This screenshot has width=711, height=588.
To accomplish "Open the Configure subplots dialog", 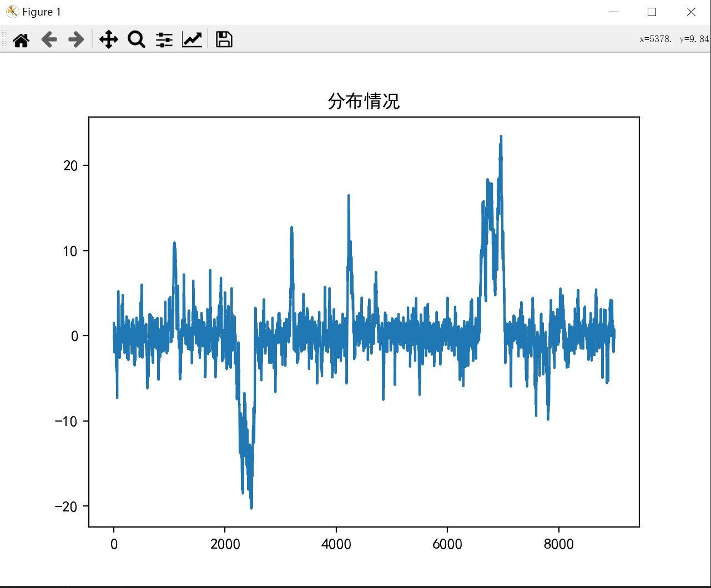I will (164, 39).
